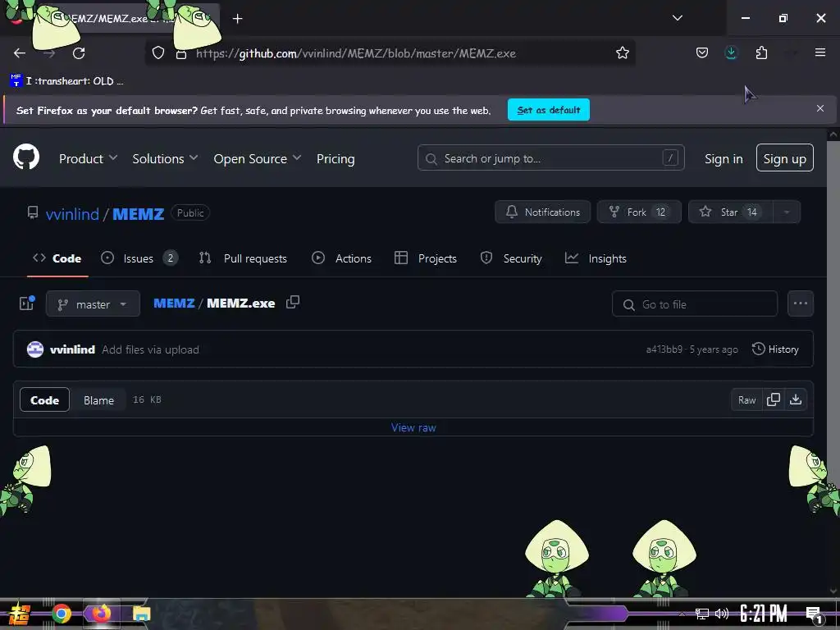This screenshot has width=840, height=630.
Task: Click the URL address bar
Action: pos(390,53)
